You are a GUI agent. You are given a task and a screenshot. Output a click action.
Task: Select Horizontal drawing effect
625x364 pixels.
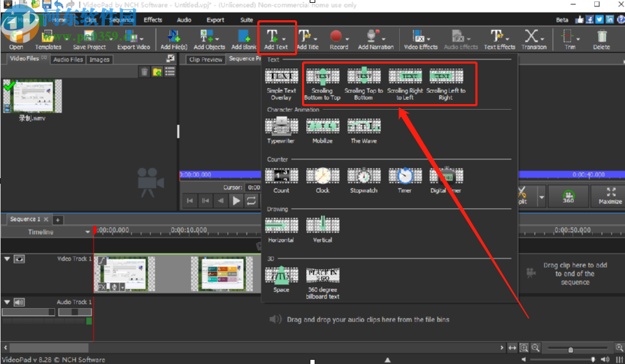(282, 230)
